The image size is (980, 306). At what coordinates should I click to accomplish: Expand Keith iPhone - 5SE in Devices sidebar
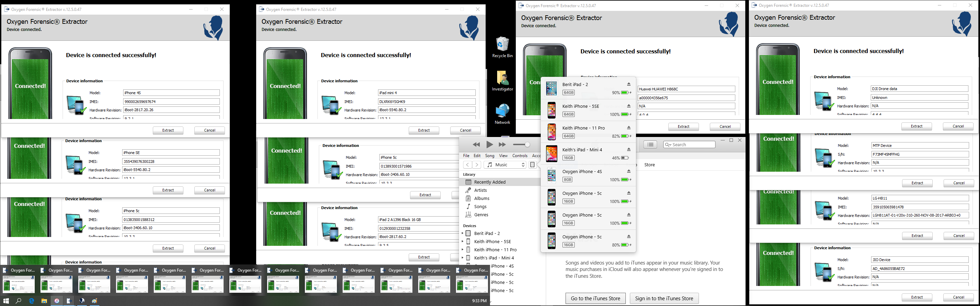coord(462,241)
